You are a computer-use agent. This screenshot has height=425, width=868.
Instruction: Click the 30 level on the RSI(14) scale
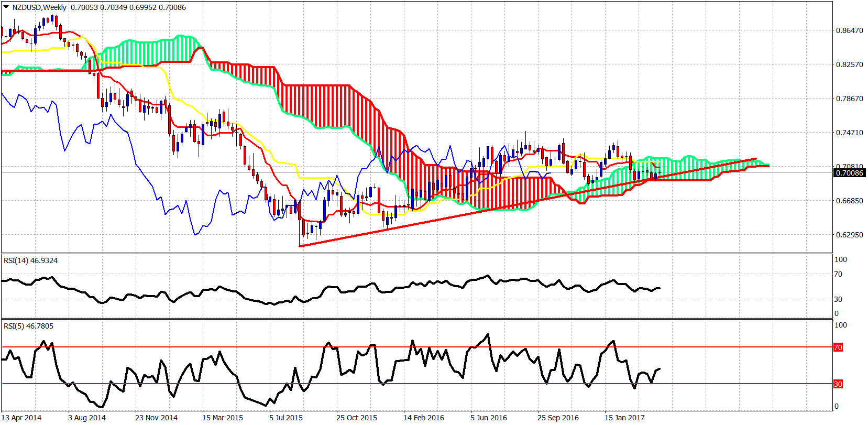(838, 299)
